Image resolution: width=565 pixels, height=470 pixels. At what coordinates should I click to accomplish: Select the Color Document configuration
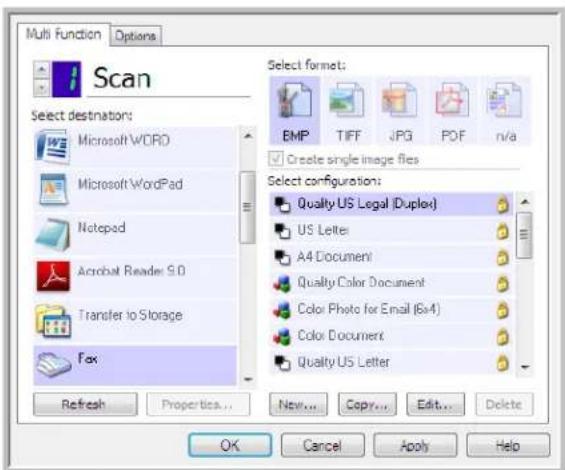[391, 337]
